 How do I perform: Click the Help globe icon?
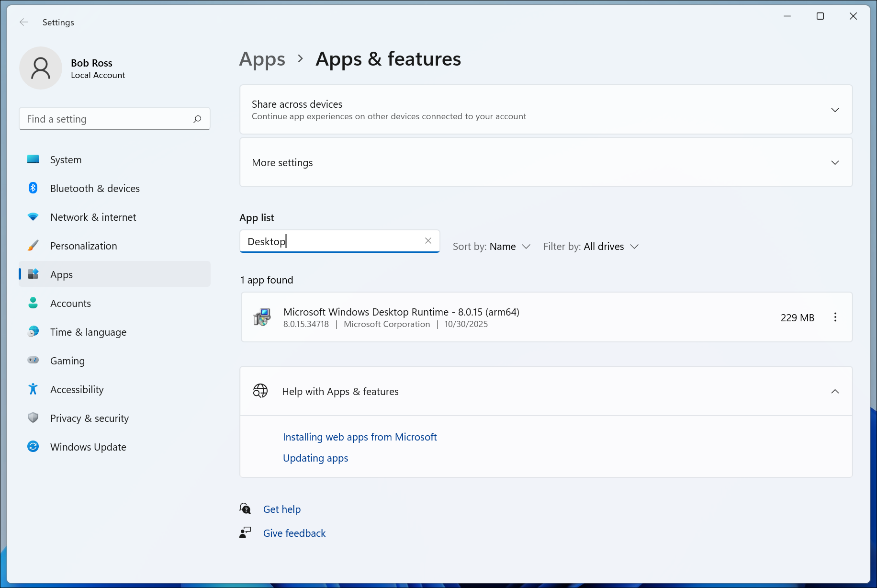tap(260, 391)
